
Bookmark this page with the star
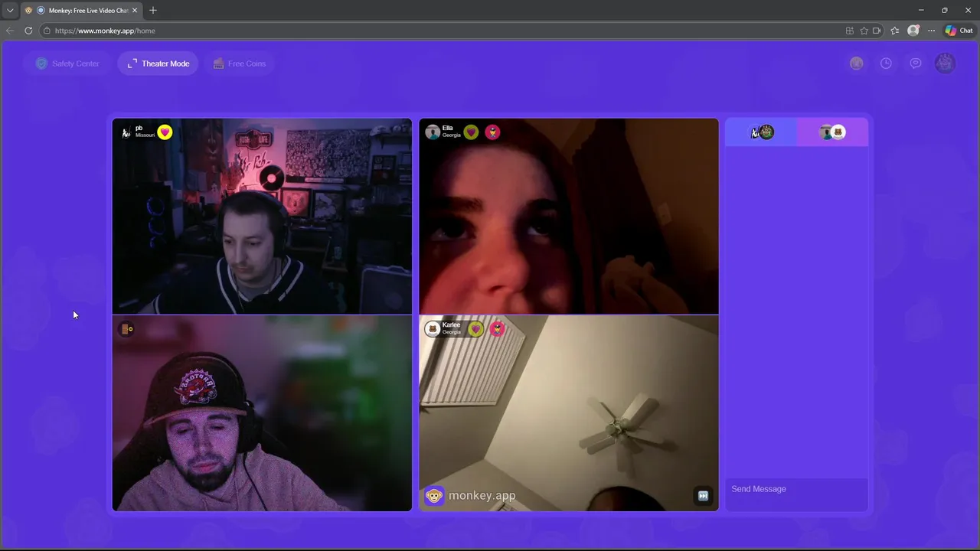(864, 31)
